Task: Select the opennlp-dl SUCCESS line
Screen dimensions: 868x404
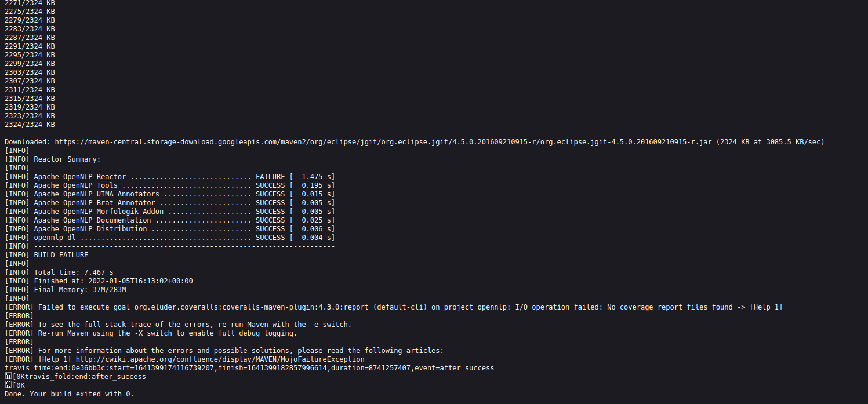Action: click(170, 238)
